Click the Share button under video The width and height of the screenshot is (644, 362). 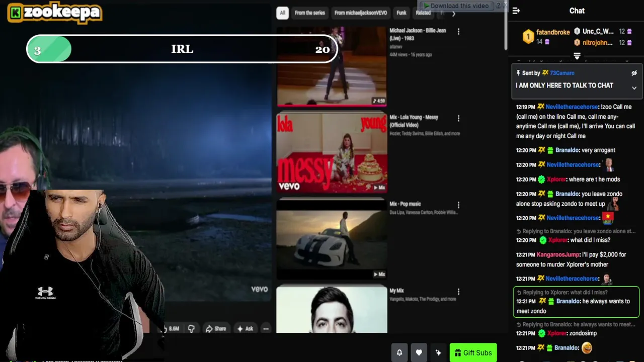[215, 329]
